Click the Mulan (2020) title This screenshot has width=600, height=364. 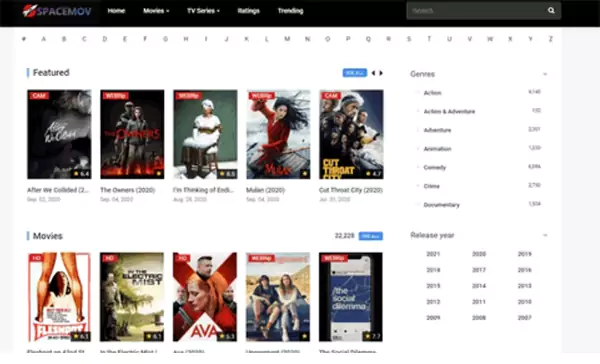266,190
